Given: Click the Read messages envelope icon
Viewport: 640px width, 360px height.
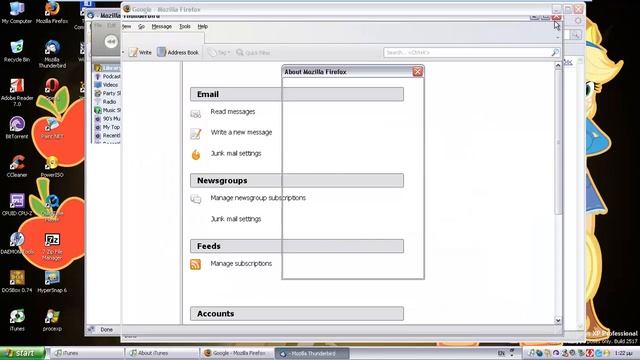Looking at the screenshot, I should point(196,113).
